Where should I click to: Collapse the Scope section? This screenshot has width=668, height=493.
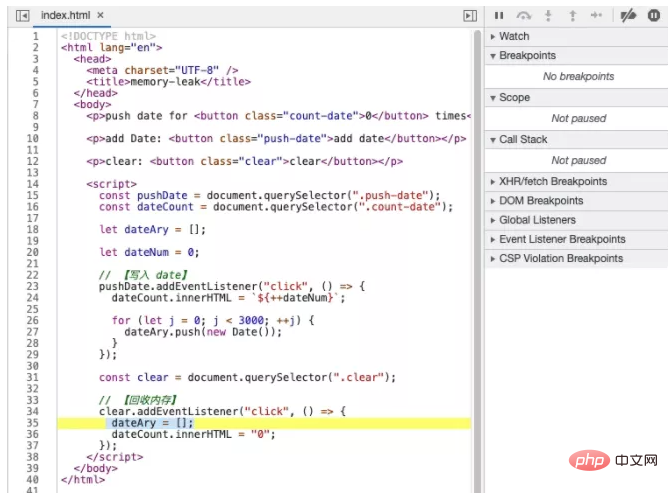click(576, 98)
